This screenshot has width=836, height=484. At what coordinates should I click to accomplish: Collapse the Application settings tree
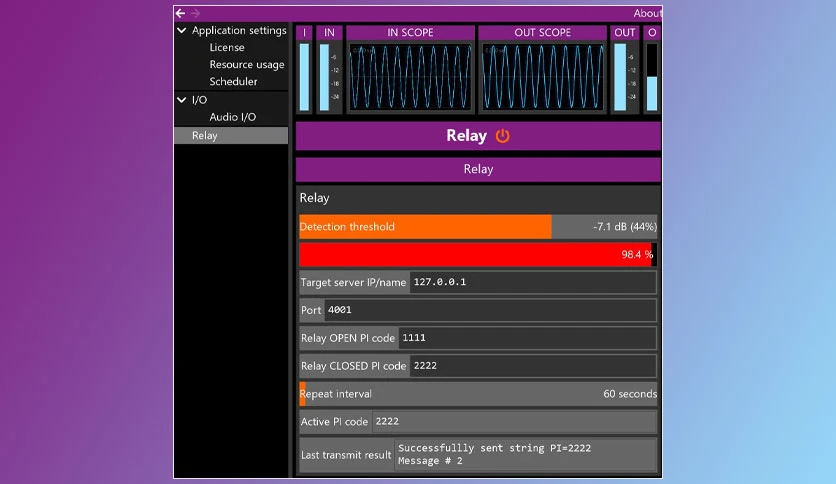[x=182, y=30]
